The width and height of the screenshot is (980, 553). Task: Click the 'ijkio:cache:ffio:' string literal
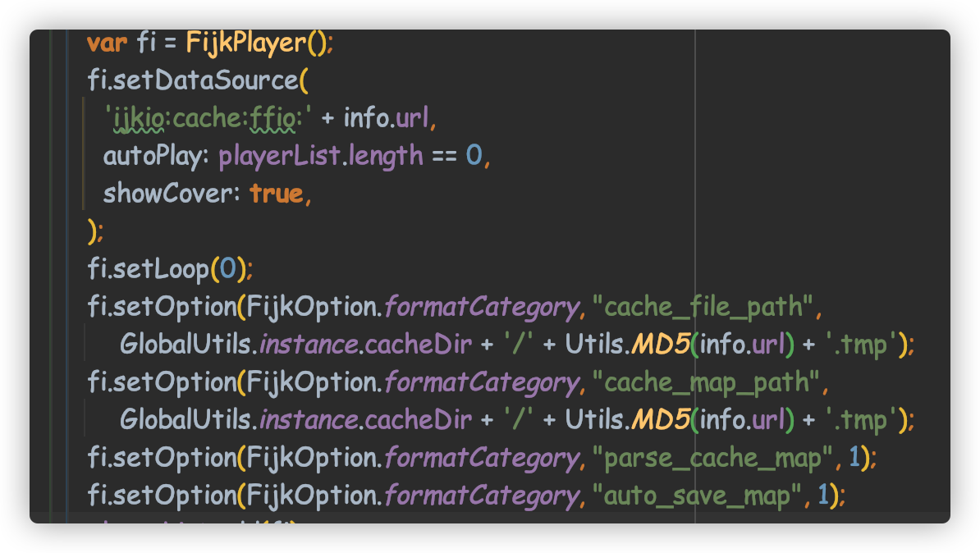(208, 119)
